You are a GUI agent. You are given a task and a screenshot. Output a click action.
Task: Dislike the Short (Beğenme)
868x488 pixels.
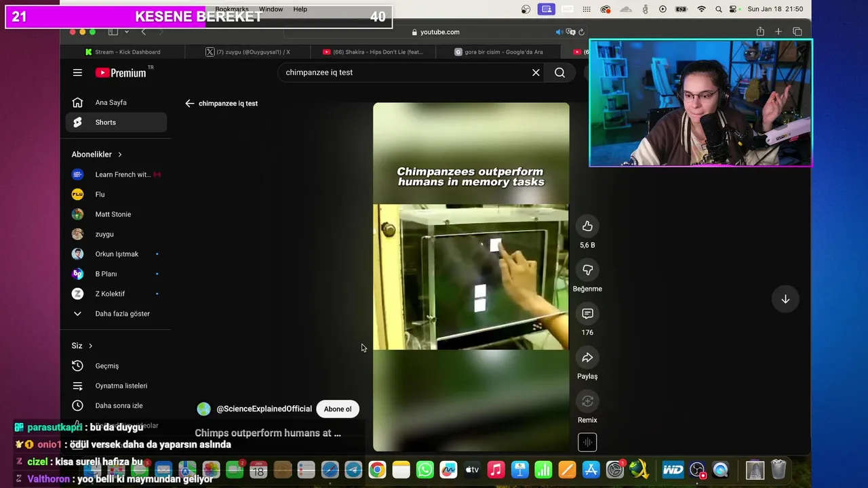point(587,270)
